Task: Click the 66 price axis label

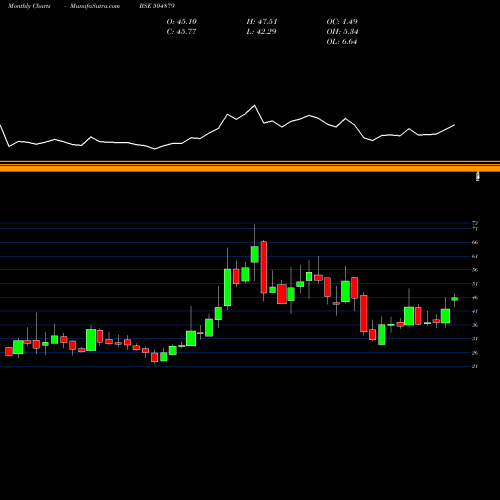Action: pos(475,242)
